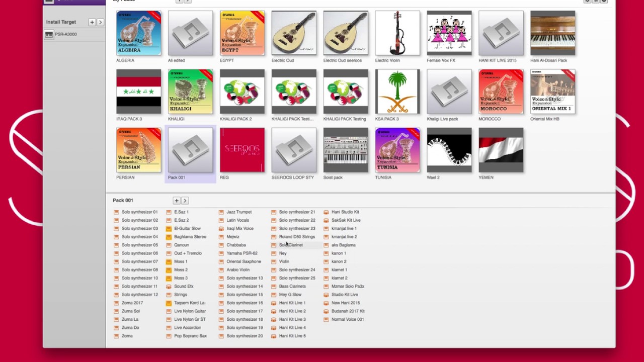644x362 pixels.
Task: Open the Khaligi Live pack folder icon
Action: point(449,92)
